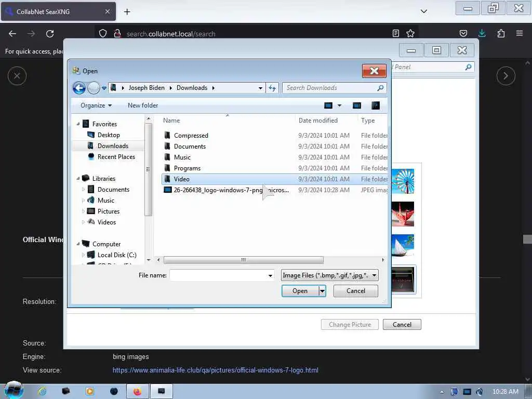Select the Video folder
The height and width of the screenshot is (399, 532).
point(274,179)
